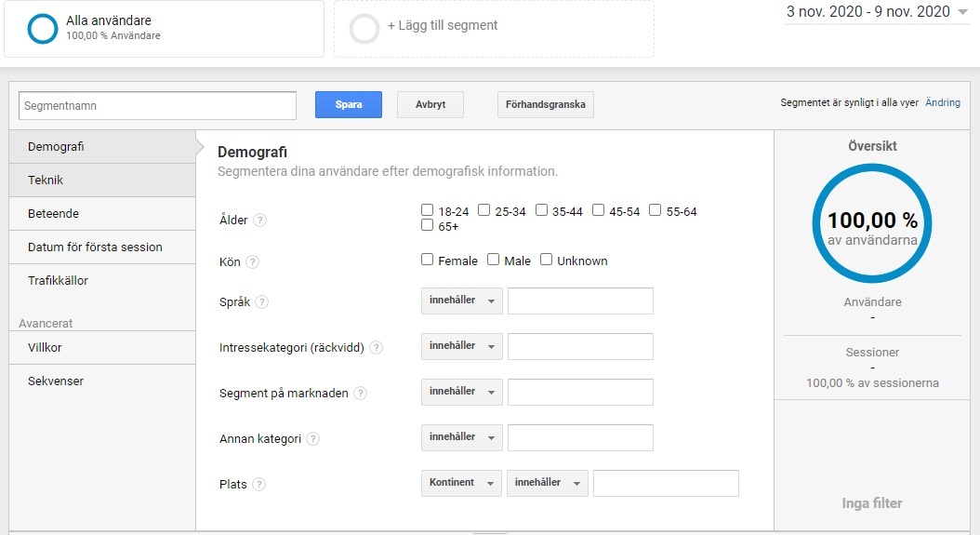Click help icon next to Ålder
Image resolution: width=980 pixels, height=535 pixels.
tap(260, 221)
